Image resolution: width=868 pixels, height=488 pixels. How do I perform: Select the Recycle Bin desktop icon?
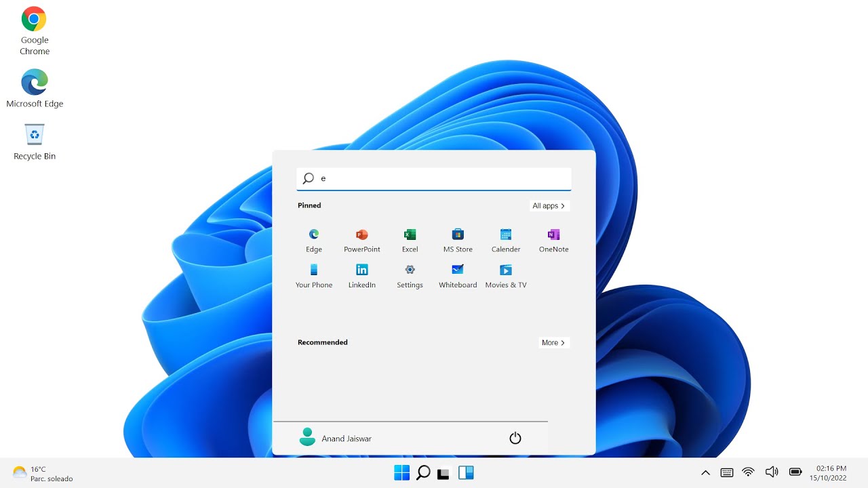(x=35, y=142)
